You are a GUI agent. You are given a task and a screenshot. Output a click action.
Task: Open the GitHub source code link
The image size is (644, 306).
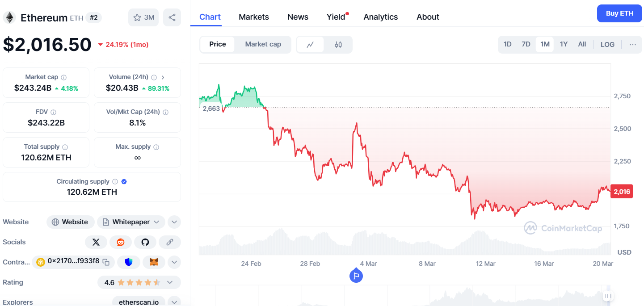point(145,242)
